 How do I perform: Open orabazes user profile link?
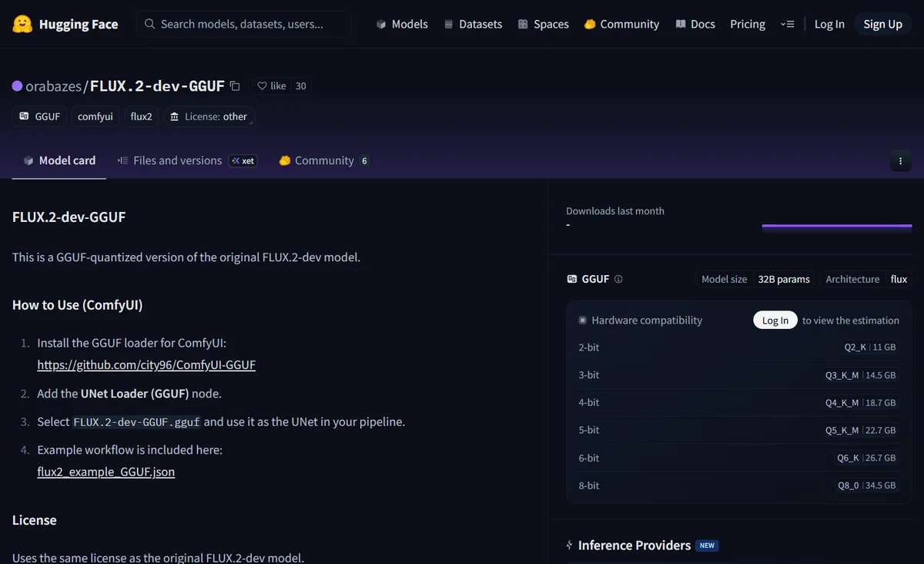pyautogui.click(x=54, y=86)
